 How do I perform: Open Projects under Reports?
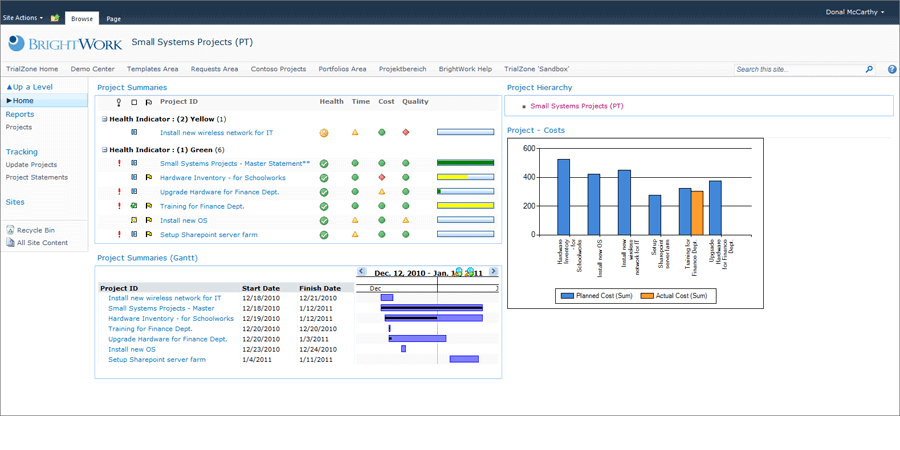[x=19, y=127]
